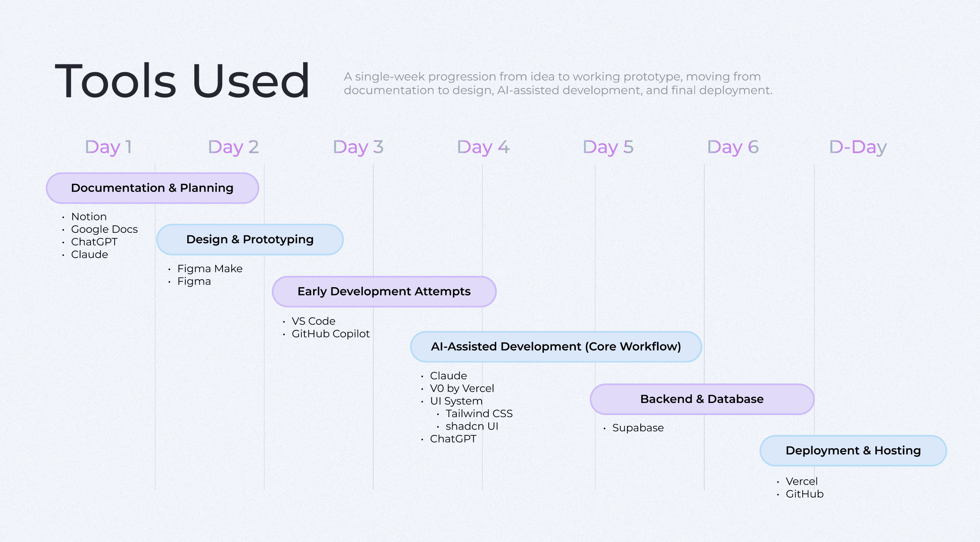
Task: Select AI-Assisted Development (Core Workflow) bar
Action: pyautogui.click(x=556, y=347)
